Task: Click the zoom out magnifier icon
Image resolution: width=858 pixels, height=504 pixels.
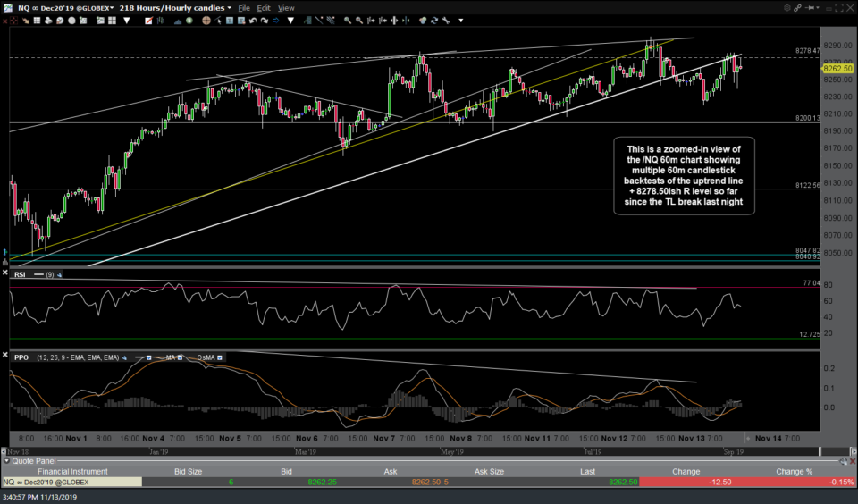Action: (359, 21)
